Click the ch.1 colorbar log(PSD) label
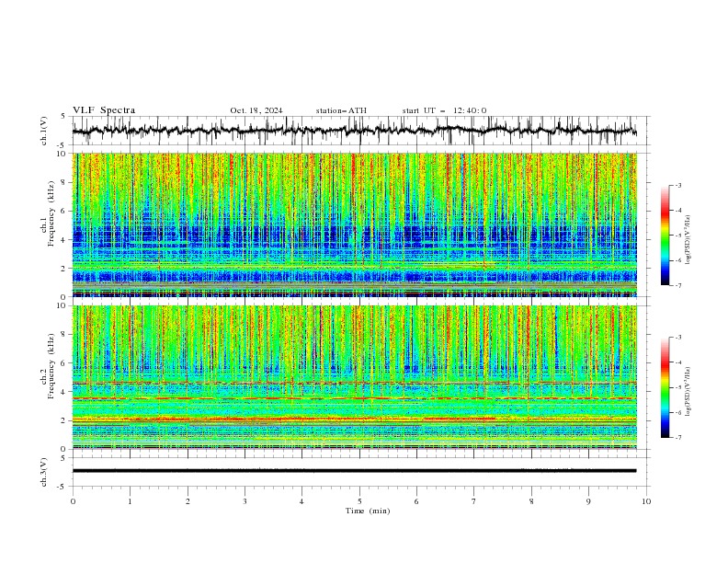This screenshot has width=728, height=563. 688,240
